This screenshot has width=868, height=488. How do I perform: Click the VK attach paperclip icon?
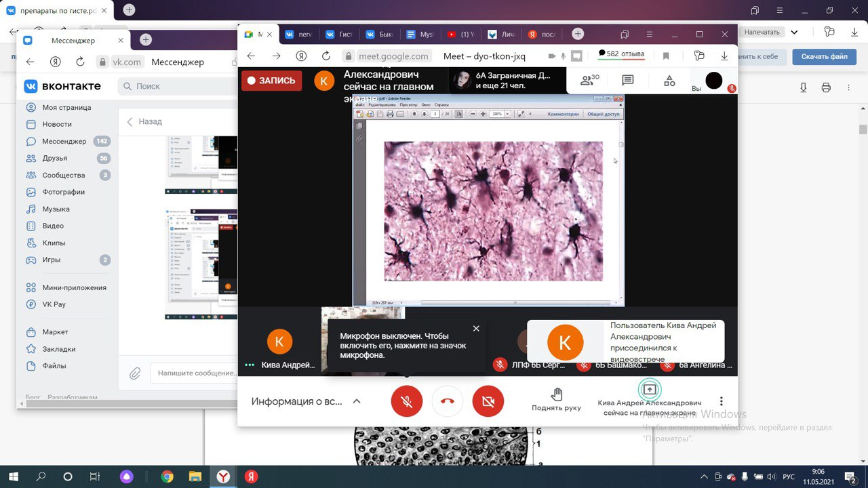[135, 373]
